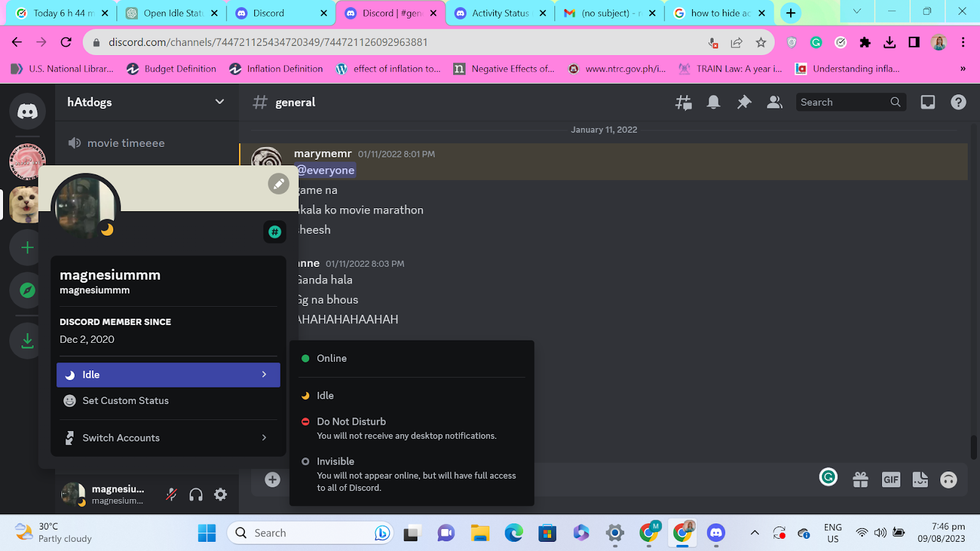
Task: Open a new Chrome tab
Action: (791, 13)
